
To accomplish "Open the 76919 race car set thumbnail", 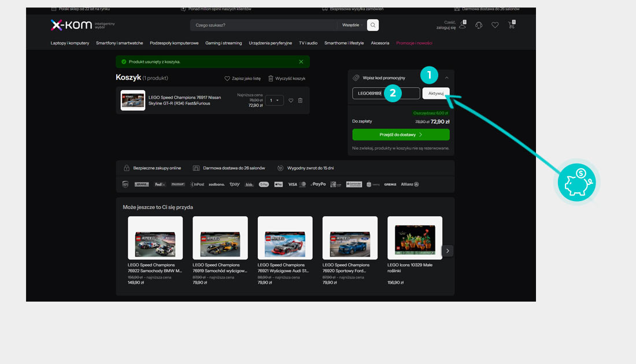I will click(x=220, y=238).
